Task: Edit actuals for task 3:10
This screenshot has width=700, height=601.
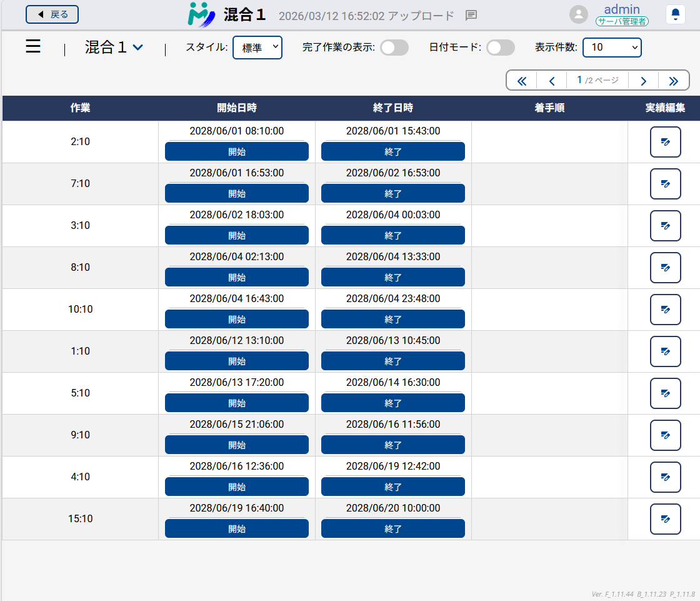Action: pos(665,226)
